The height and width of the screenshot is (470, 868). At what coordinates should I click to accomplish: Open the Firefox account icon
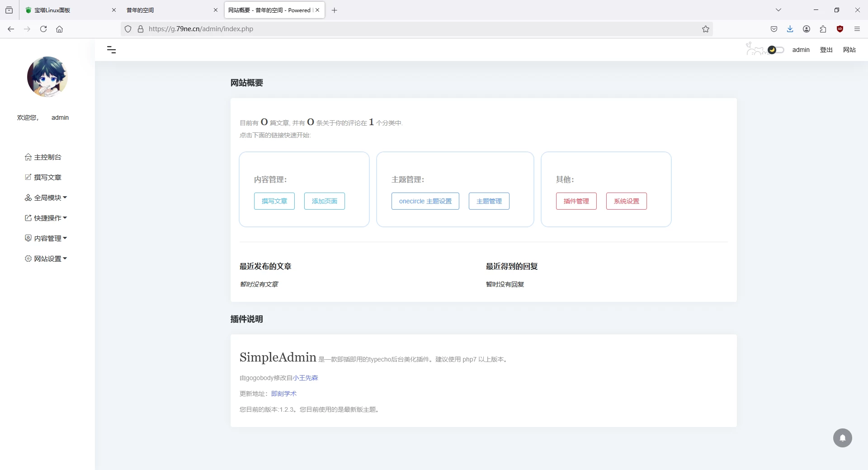806,29
